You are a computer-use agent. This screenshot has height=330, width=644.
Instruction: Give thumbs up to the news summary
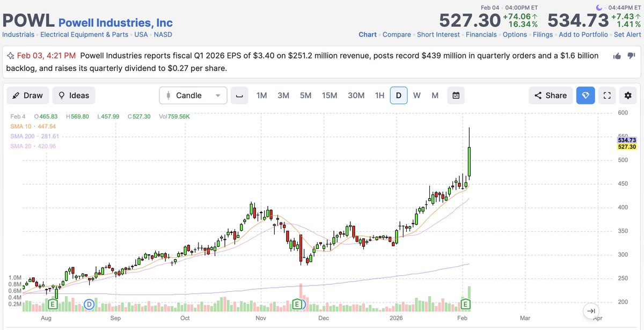[x=617, y=56]
